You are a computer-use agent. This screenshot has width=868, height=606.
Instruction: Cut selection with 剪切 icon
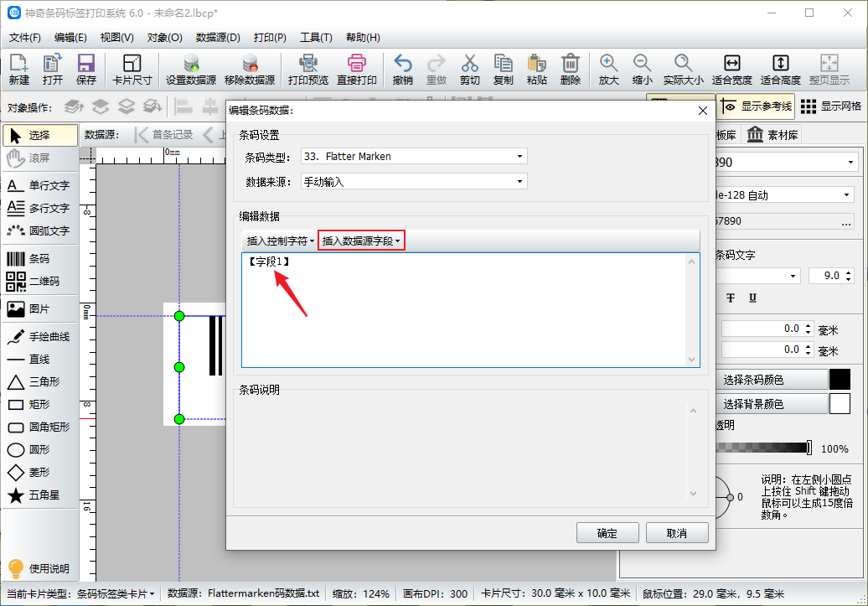tap(469, 70)
